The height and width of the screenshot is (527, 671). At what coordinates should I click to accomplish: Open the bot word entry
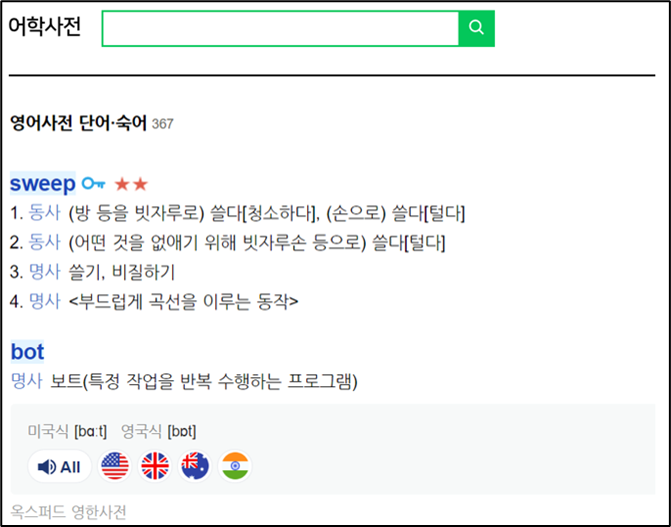tap(27, 351)
